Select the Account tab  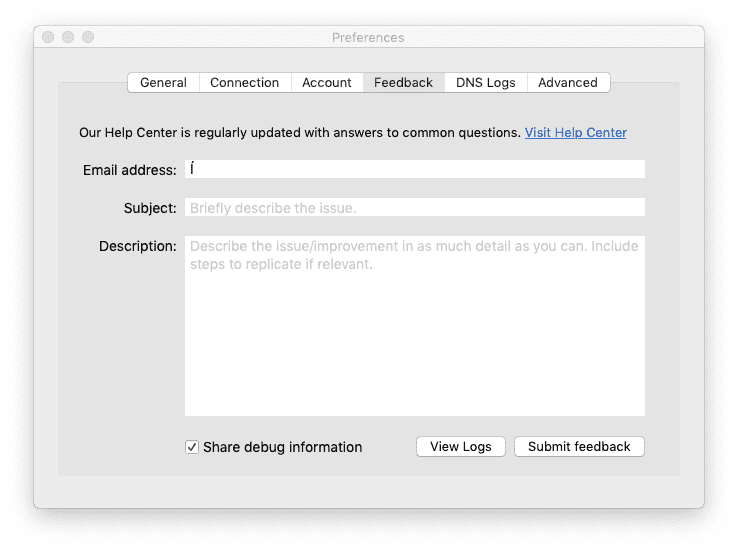(x=327, y=83)
